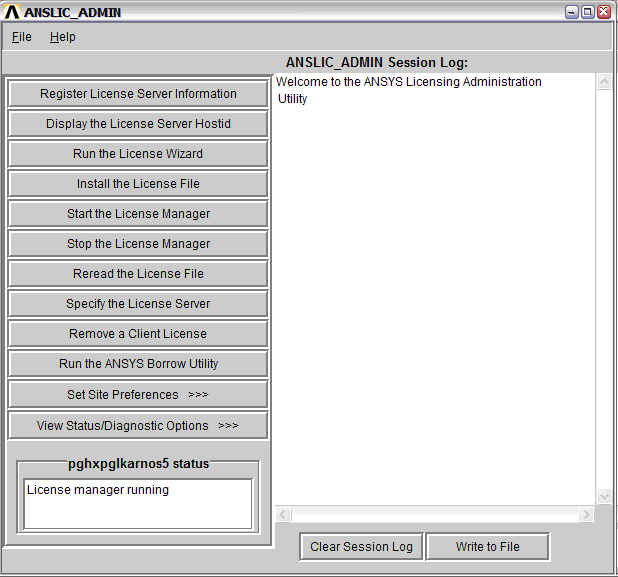Click session log scroll down arrow
Screen dimensions: 618x577
coord(604,496)
